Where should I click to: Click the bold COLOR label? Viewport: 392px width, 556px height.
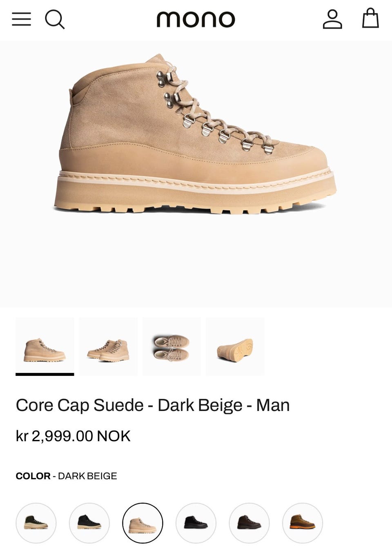[x=33, y=476]
